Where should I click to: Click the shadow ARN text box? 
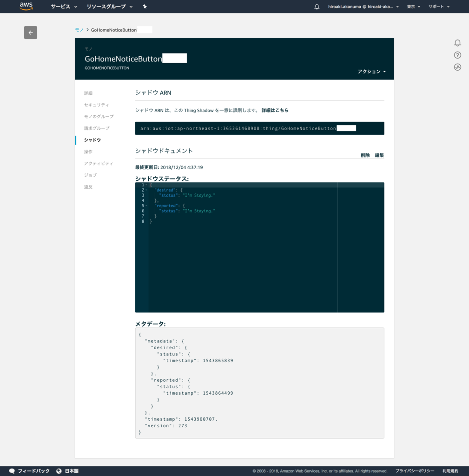tap(259, 128)
